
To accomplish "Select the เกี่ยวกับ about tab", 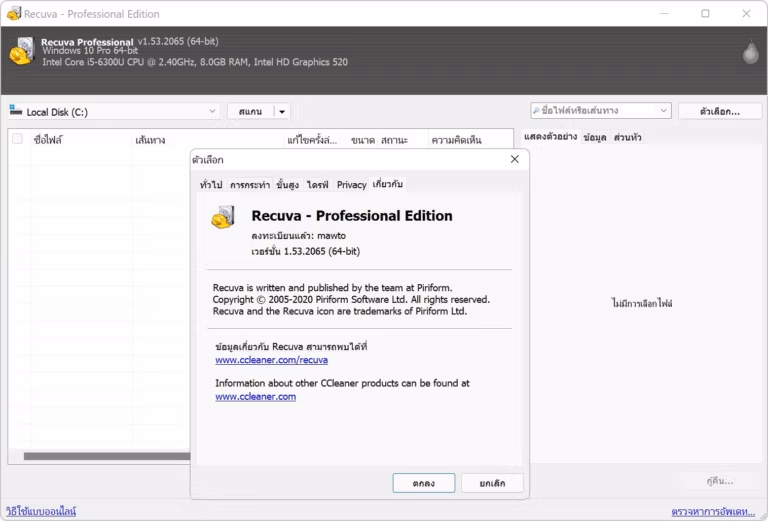I will [387, 184].
